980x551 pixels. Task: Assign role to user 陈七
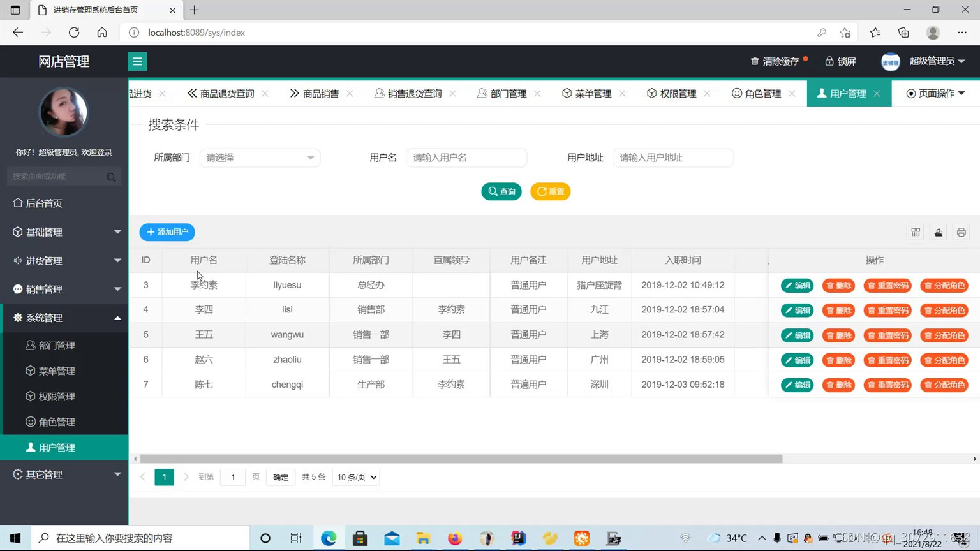pos(944,385)
